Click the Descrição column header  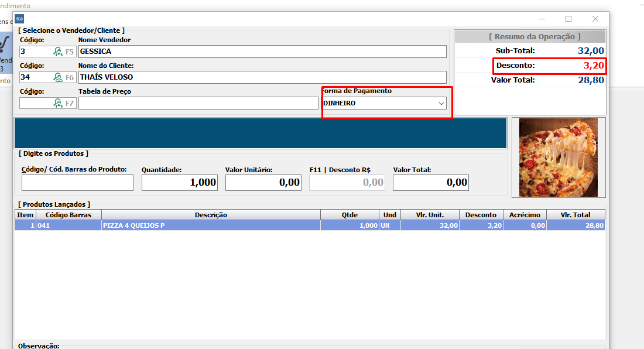[211, 215]
